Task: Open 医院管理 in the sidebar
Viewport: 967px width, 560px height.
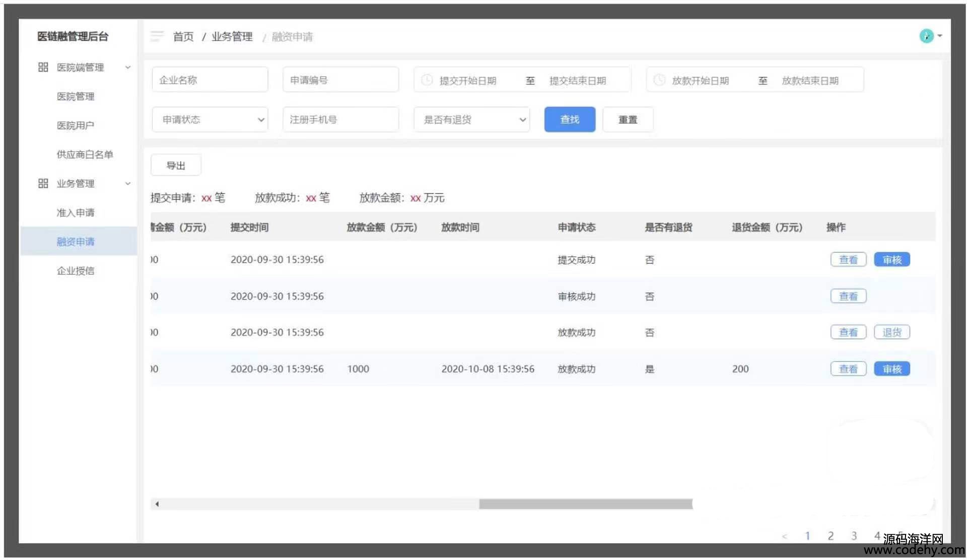Action: [x=76, y=96]
